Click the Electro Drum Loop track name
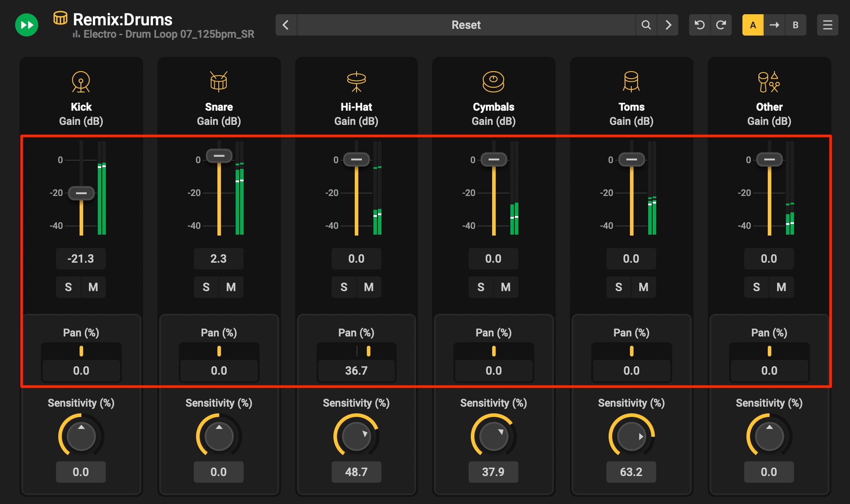Image resolution: width=850 pixels, height=504 pixels. click(x=168, y=34)
